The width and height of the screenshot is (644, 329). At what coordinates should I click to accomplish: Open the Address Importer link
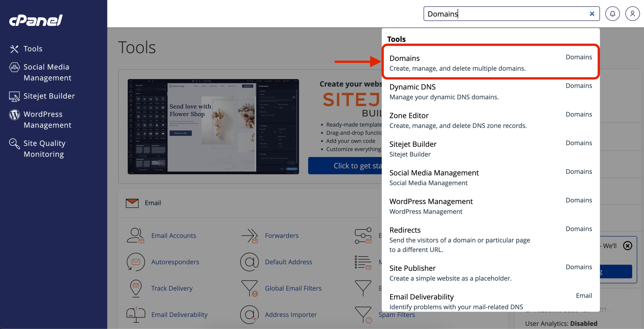[x=291, y=315]
